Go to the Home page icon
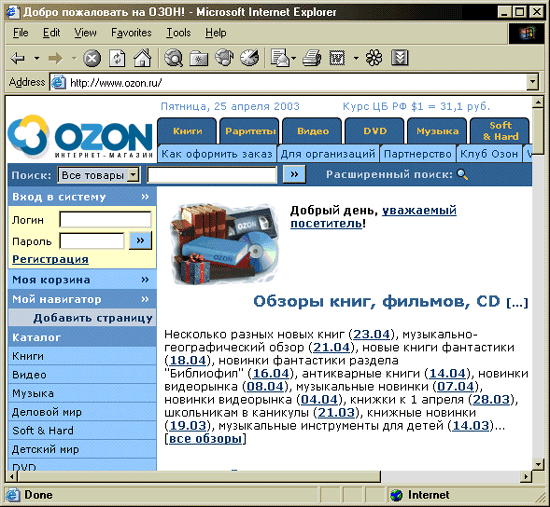 [142, 58]
